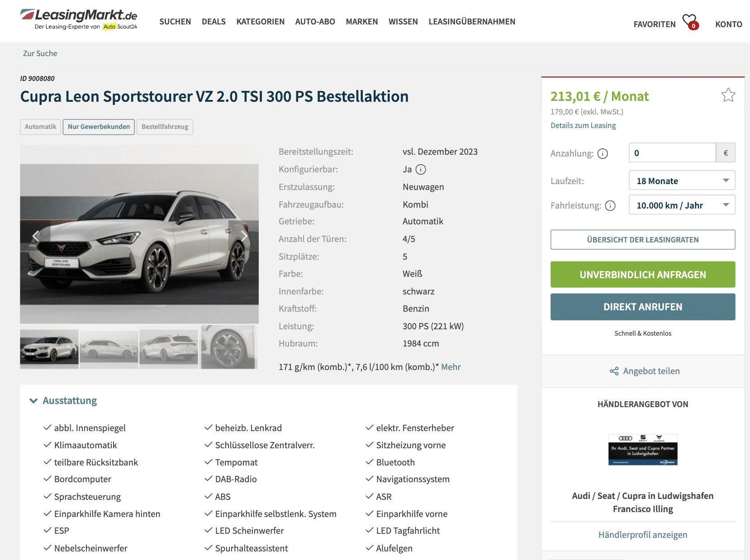
Task: Show info icon next to Fahrleistung
Action: 610,206
